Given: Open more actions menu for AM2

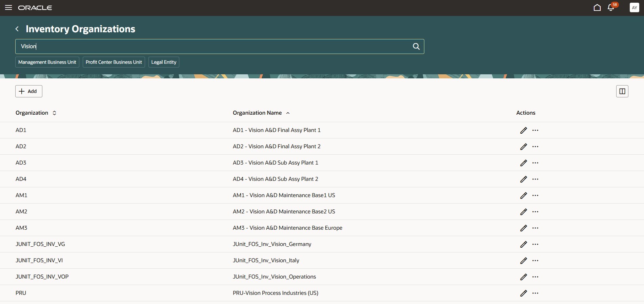Looking at the screenshot, I should click(536, 212).
